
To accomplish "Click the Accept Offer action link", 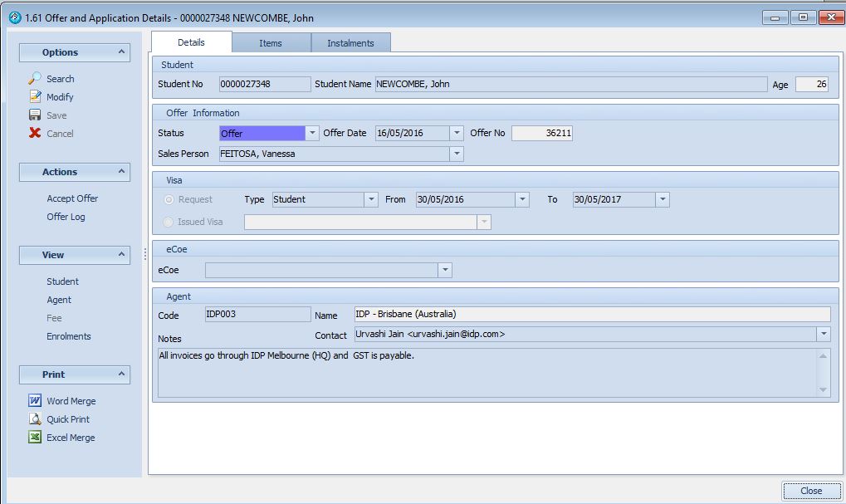I will 72,198.
